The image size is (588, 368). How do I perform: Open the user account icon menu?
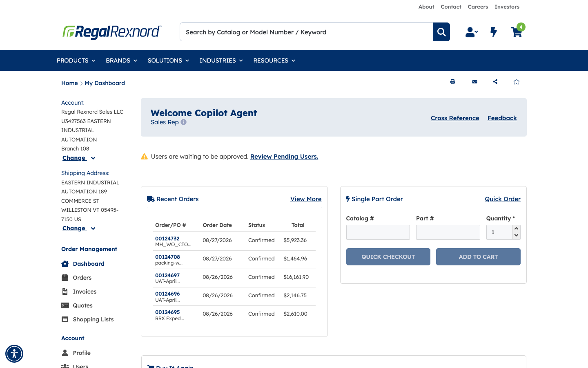click(x=472, y=32)
